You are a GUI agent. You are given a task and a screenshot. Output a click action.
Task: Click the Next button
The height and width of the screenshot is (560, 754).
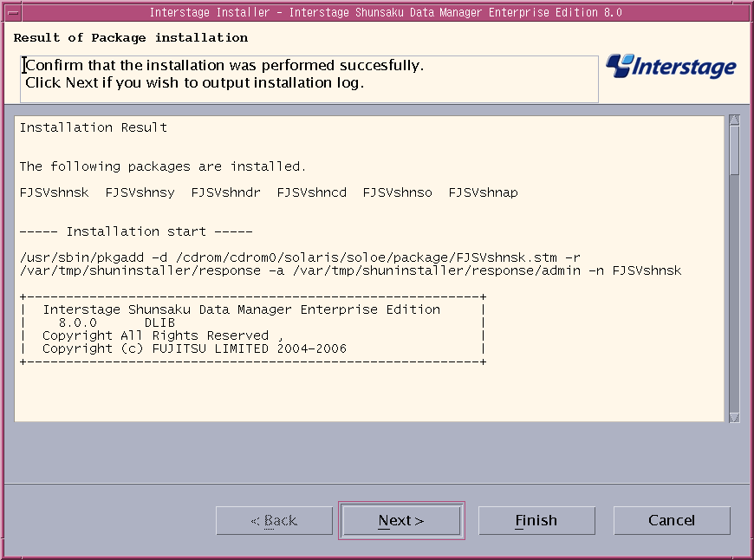(401, 520)
